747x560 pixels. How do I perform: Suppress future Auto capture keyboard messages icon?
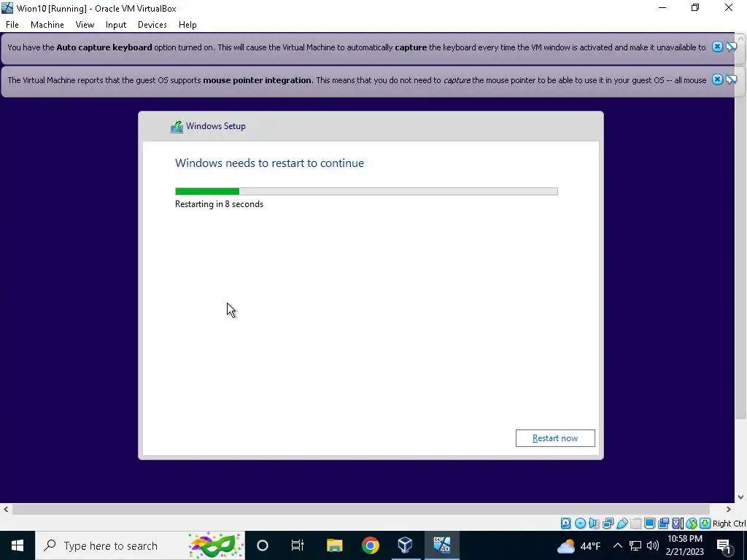pyautogui.click(x=731, y=47)
